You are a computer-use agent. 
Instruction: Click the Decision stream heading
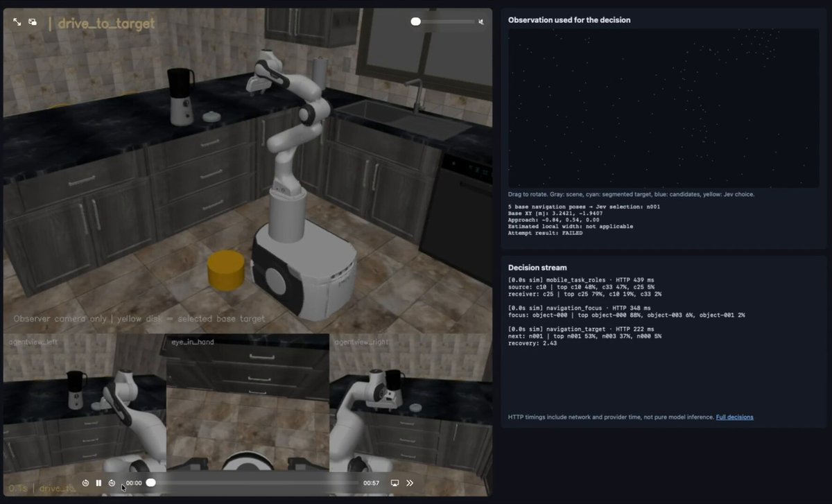tap(537, 268)
